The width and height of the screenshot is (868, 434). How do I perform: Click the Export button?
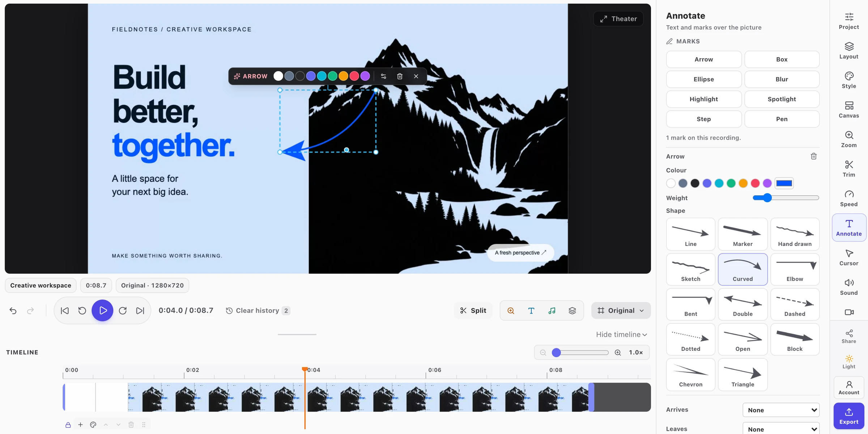click(x=849, y=416)
